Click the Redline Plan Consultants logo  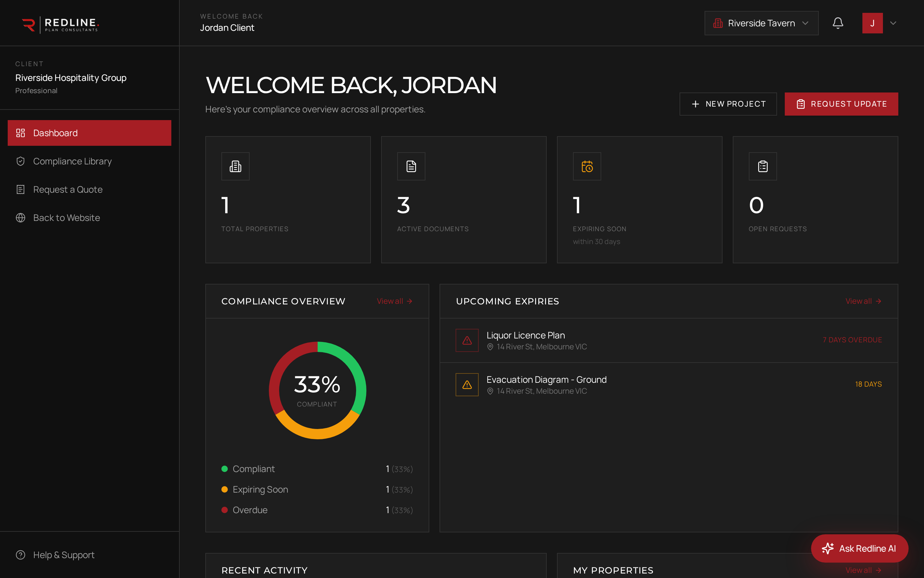[x=60, y=25]
